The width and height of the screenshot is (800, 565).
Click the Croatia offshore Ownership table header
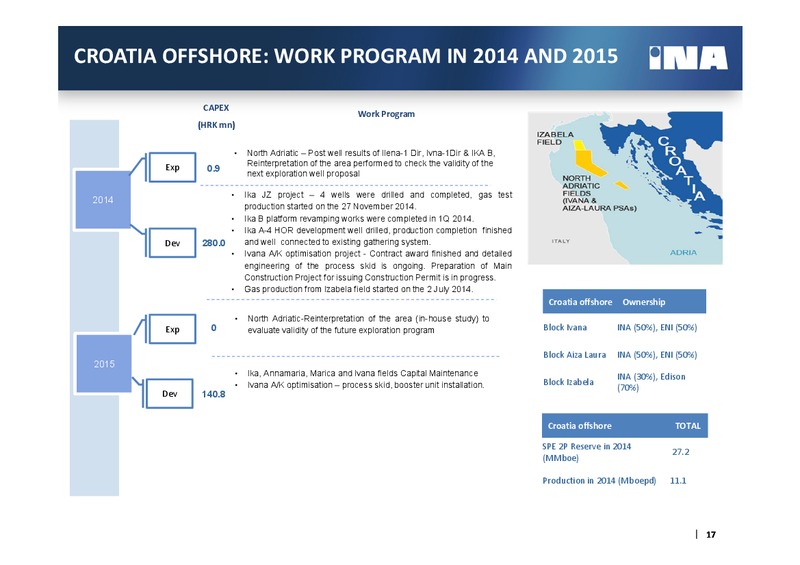click(x=624, y=302)
